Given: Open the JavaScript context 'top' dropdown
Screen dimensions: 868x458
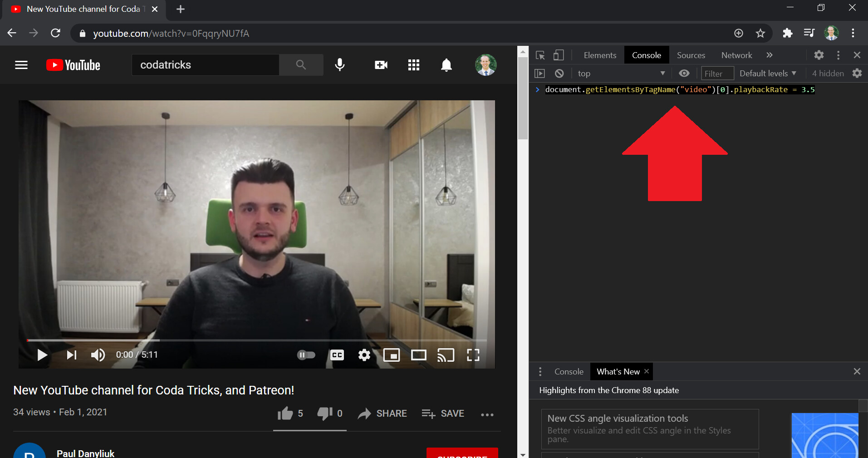Looking at the screenshot, I should [621, 73].
